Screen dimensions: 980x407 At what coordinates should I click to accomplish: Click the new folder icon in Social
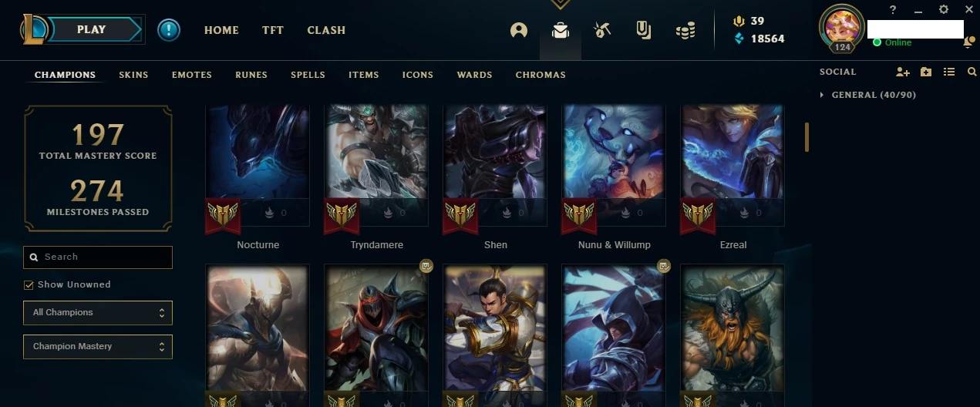[926, 72]
